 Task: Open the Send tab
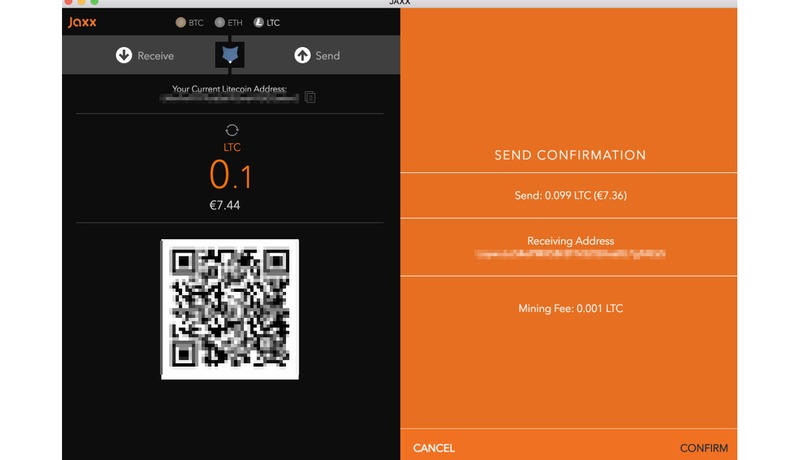317,56
